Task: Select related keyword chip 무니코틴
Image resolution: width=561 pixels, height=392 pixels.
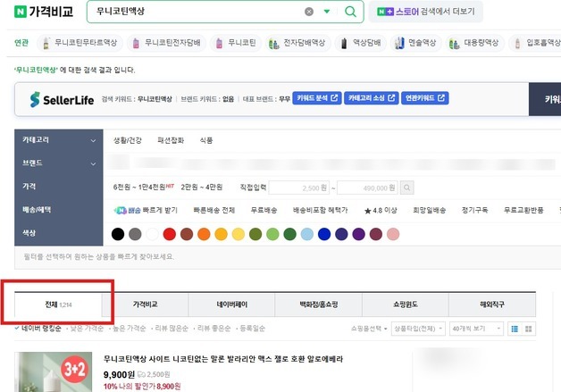Action: (236, 43)
